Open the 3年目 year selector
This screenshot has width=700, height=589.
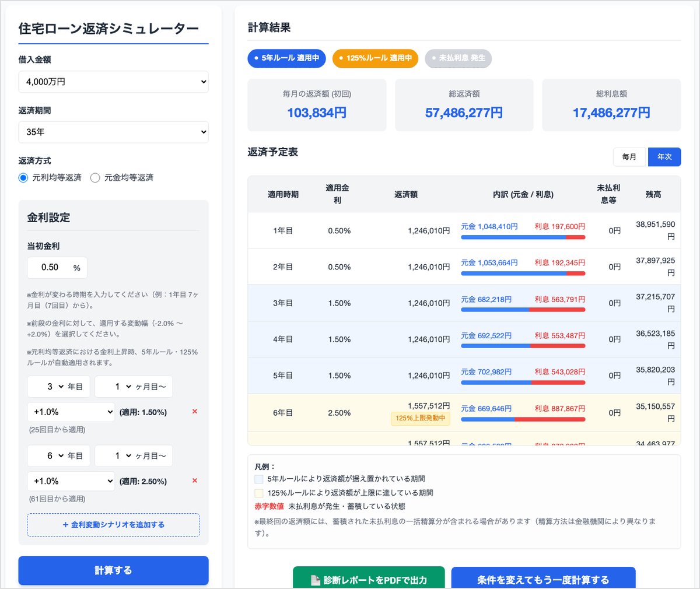58,387
